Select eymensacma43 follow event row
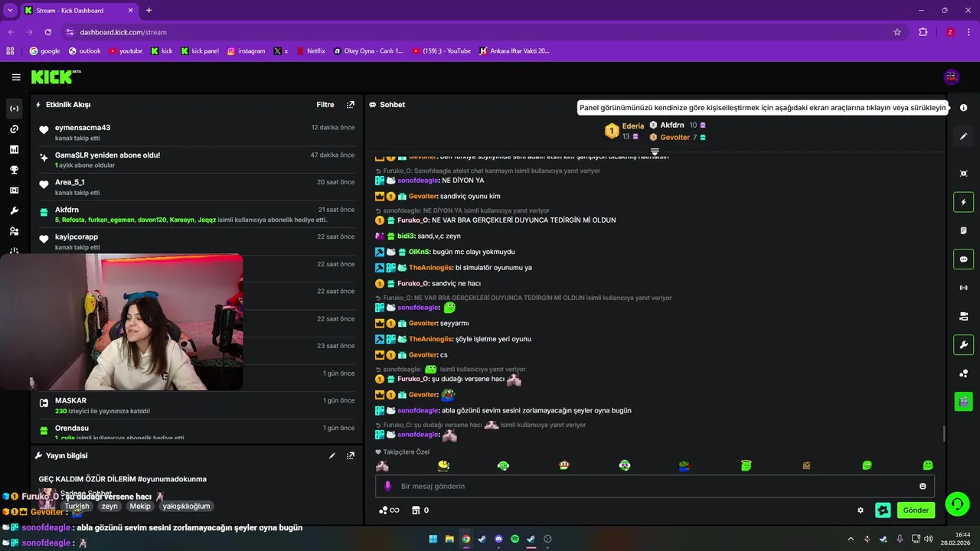 pyautogui.click(x=197, y=132)
